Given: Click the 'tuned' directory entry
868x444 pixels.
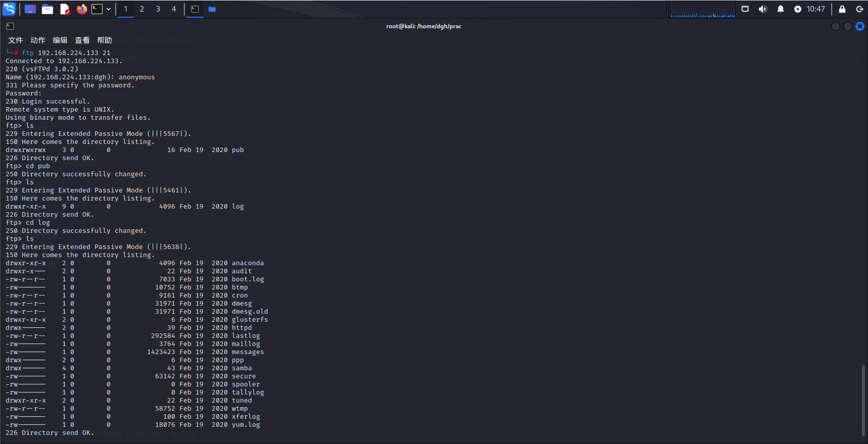Looking at the screenshot, I should point(242,401).
